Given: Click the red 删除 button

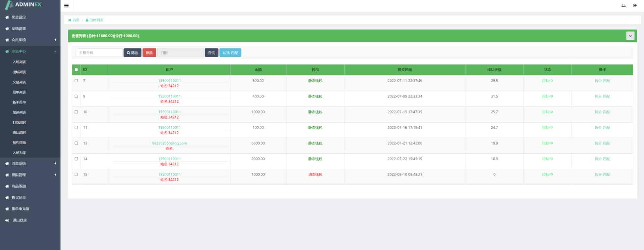Looking at the screenshot, I should (x=149, y=53).
